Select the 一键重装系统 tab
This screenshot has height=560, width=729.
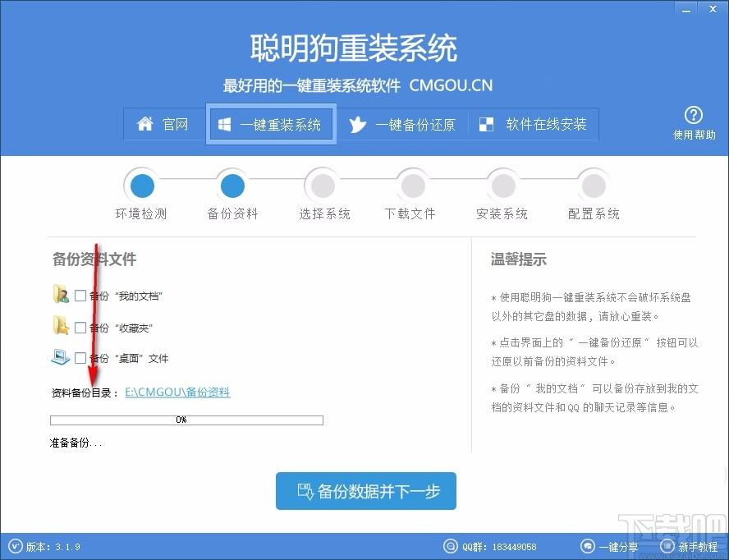tap(271, 124)
